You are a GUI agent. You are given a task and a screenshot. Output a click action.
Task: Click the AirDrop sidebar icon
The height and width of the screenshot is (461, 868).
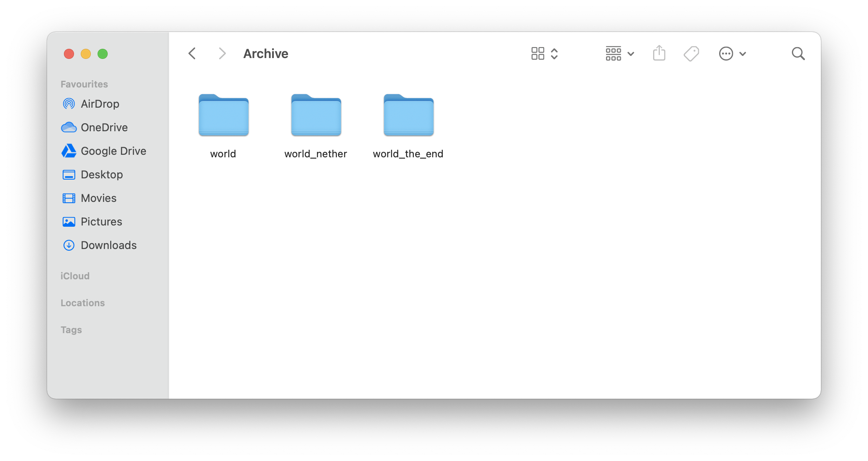click(x=68, y=104)
